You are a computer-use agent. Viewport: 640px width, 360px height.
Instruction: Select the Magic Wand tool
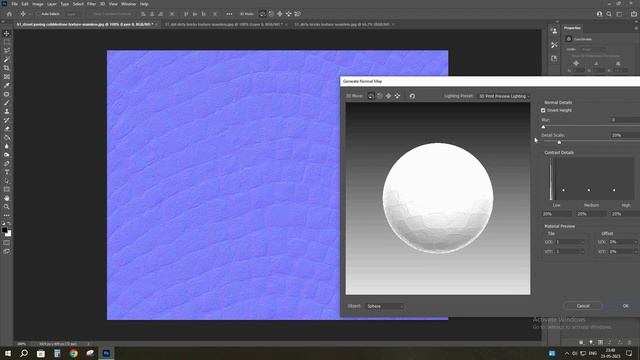pos(7,60)
